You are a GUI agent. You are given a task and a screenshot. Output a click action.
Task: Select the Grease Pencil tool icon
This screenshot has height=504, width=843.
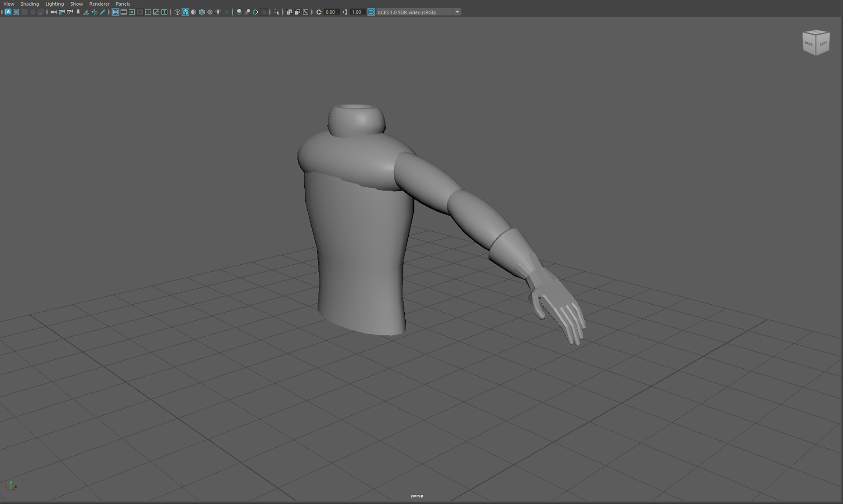(103, 12)
